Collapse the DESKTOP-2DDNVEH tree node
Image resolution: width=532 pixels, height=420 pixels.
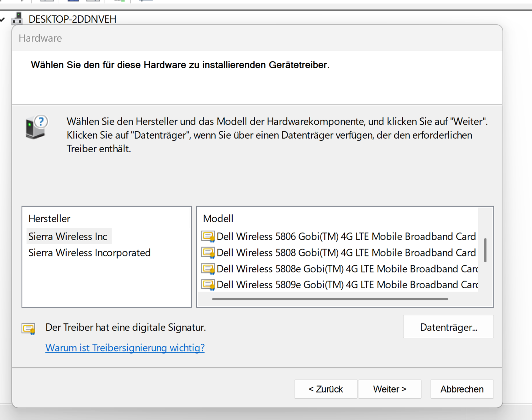click(2, 19)
